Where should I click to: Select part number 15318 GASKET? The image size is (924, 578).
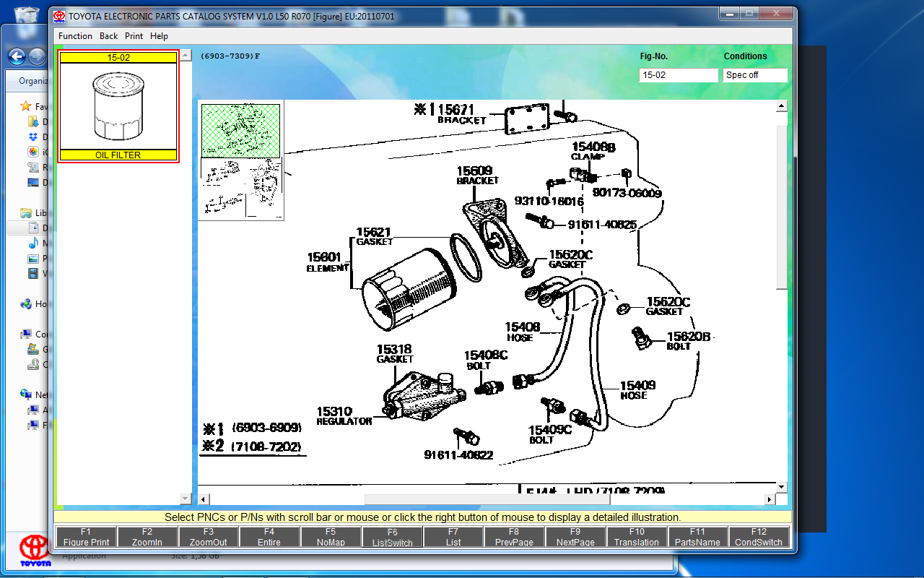(394, 354)
